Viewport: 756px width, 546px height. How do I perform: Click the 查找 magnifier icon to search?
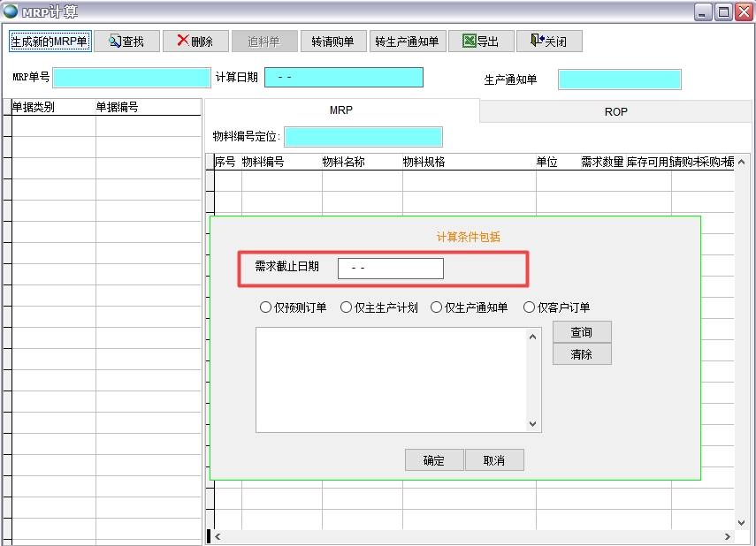click(x=113, y=40)
